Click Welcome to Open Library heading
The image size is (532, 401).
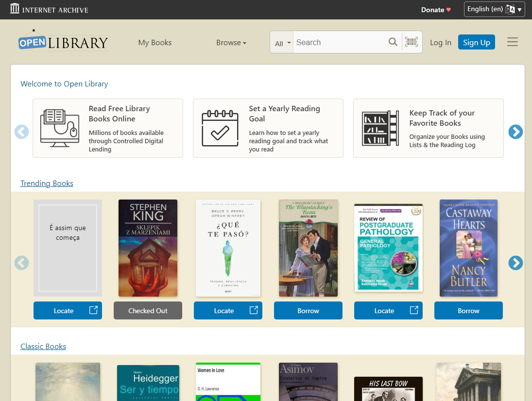tap(64, 84)
